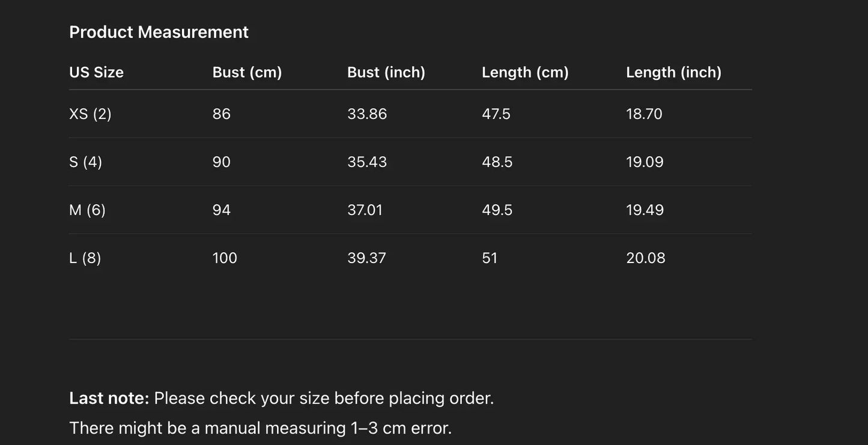Select the M (6) size row label
The width and height of the screenshot is (868, 445).
87,210
